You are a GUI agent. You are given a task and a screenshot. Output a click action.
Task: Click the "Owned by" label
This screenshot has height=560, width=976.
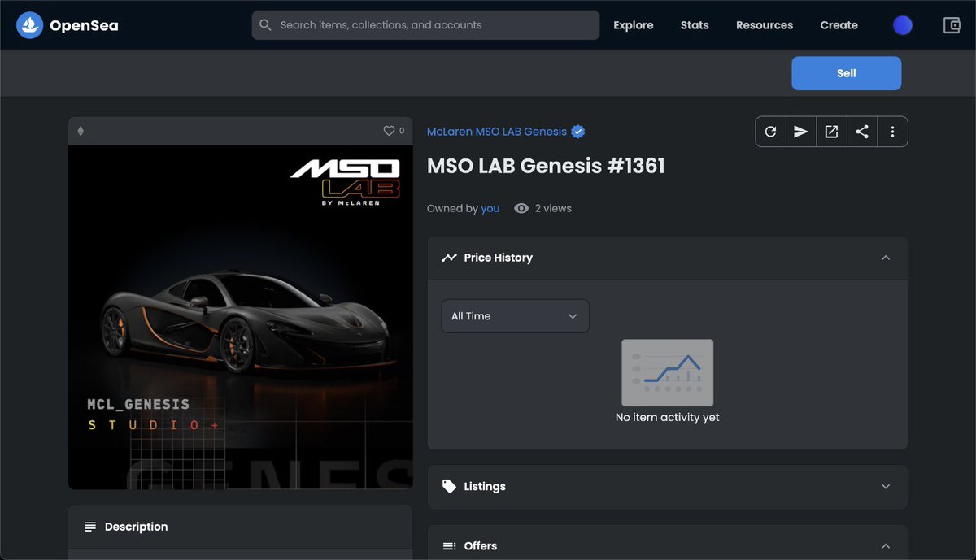(452, 209)
